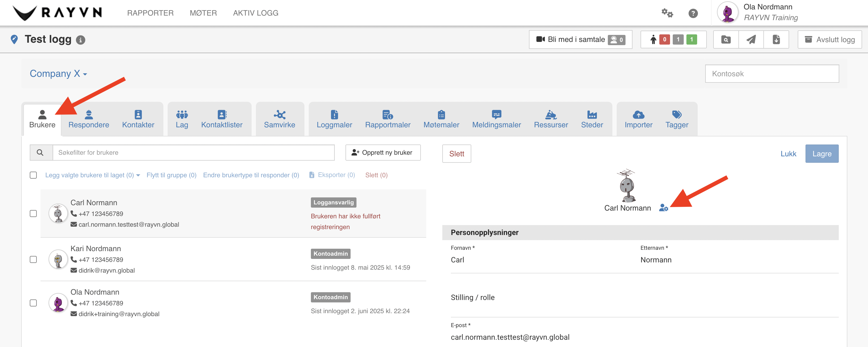Image resolution: width=868 pixels, height=347 pixels.
Task: Open Legg valgte brukere til laget dropdown
Action: click(x=92, y=175)
